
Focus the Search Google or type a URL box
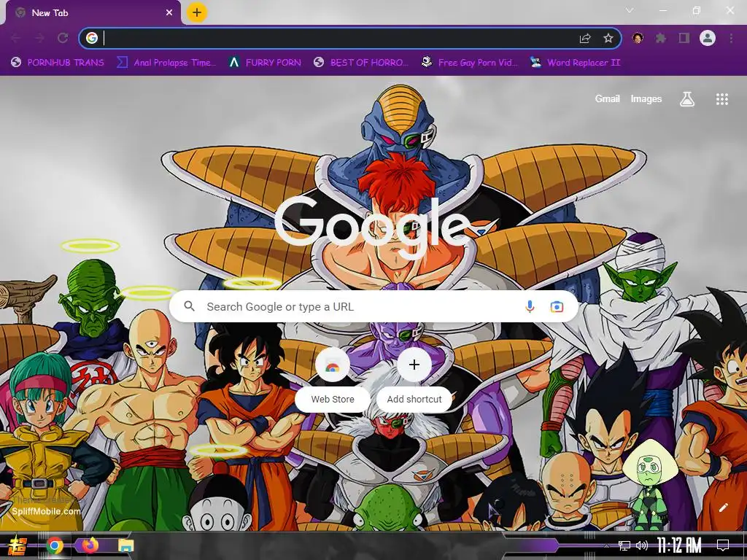373,307
